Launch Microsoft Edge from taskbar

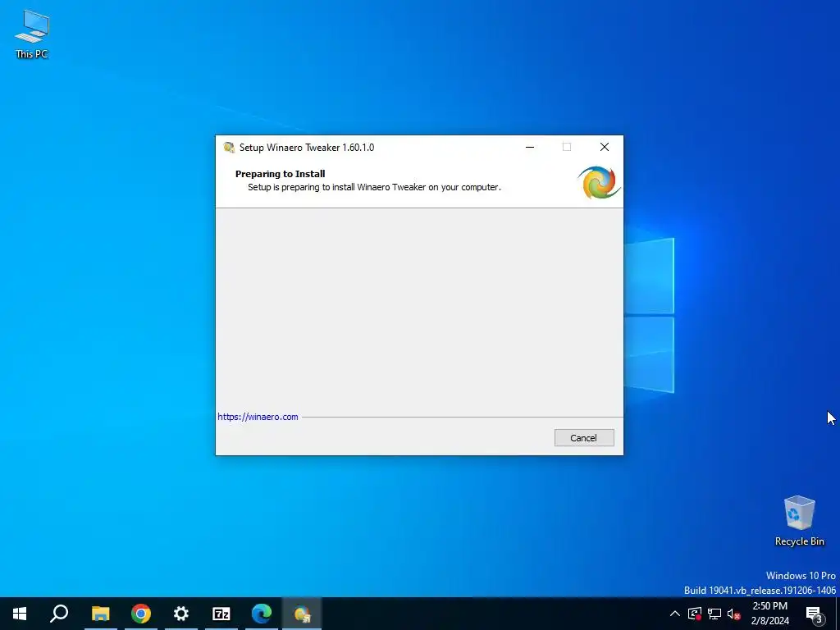[262, 614]
